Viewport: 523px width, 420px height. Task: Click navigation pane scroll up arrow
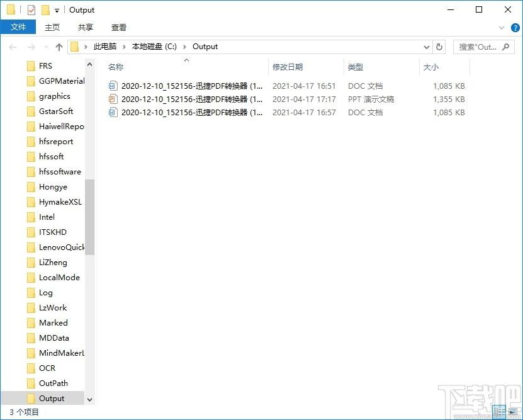pos(90,64)
